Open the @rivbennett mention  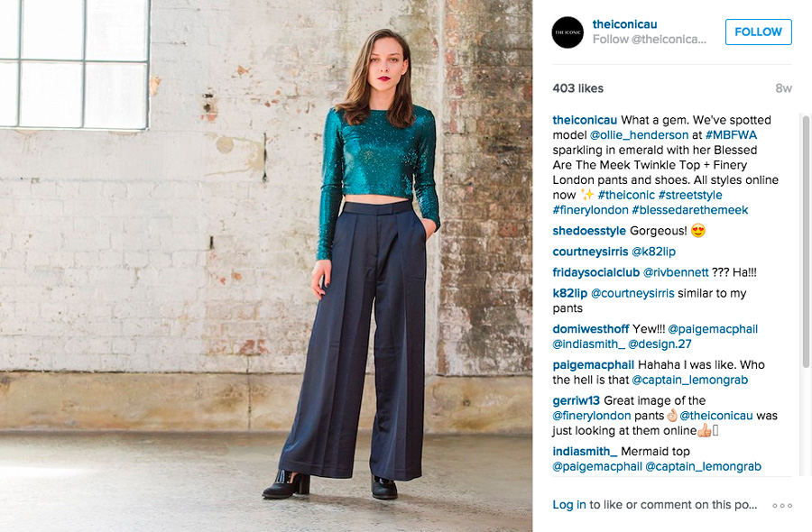point(675,272)
